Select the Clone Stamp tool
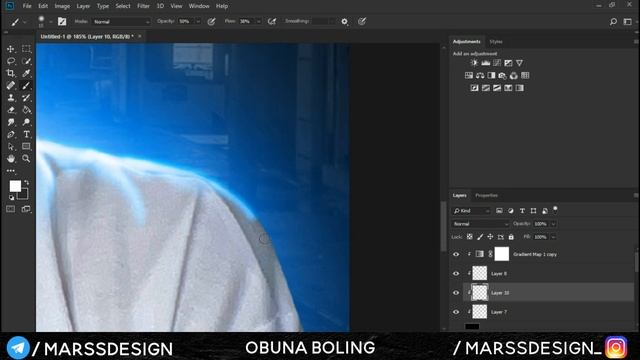This screenshot has width=640, height=360. [x=11, y=98]
